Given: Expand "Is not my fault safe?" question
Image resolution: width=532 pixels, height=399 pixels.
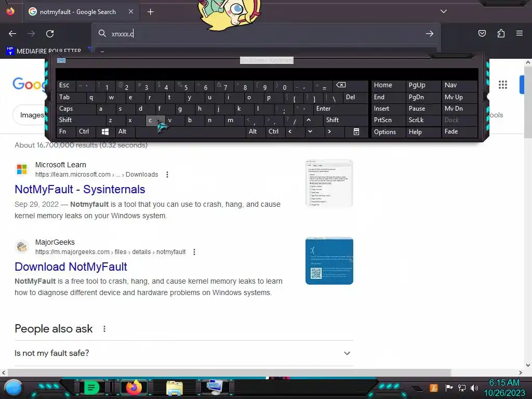Looking at the screenshot, I should [x=184, y=353].
